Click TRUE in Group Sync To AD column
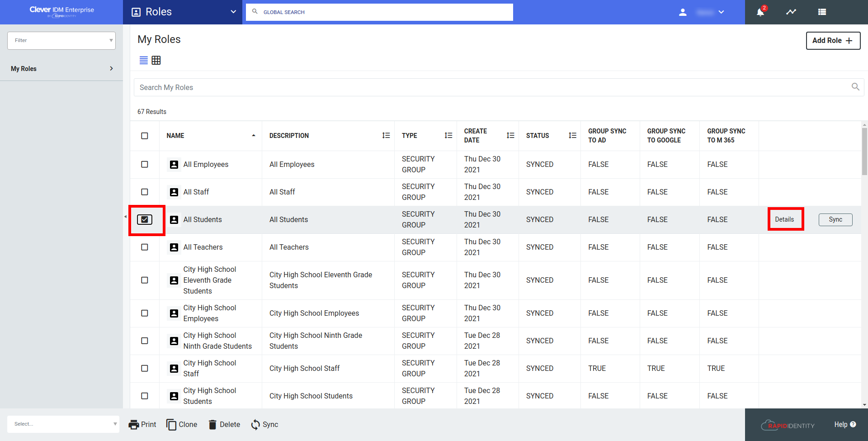The image size is (868, 441). coord(597,368)
